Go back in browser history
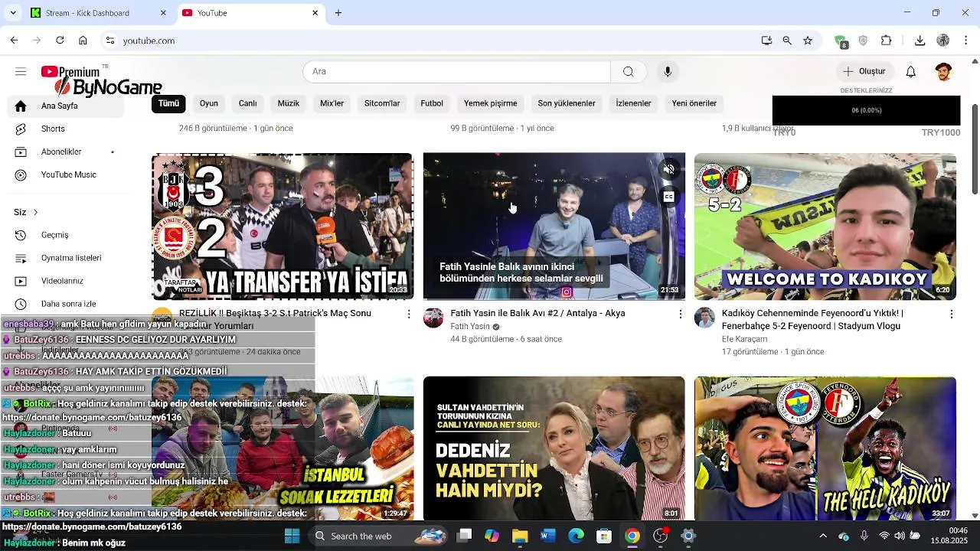Image resolution: width=980 pixels, height=551 pixels. coord(14,41)
